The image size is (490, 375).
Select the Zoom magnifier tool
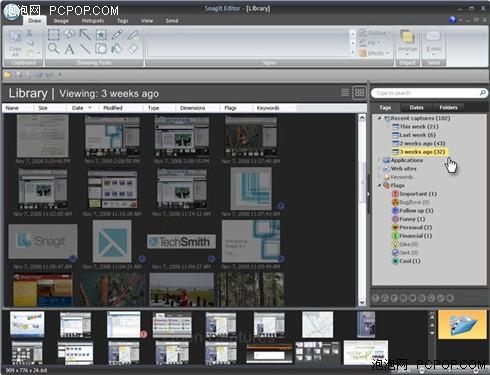54,49
